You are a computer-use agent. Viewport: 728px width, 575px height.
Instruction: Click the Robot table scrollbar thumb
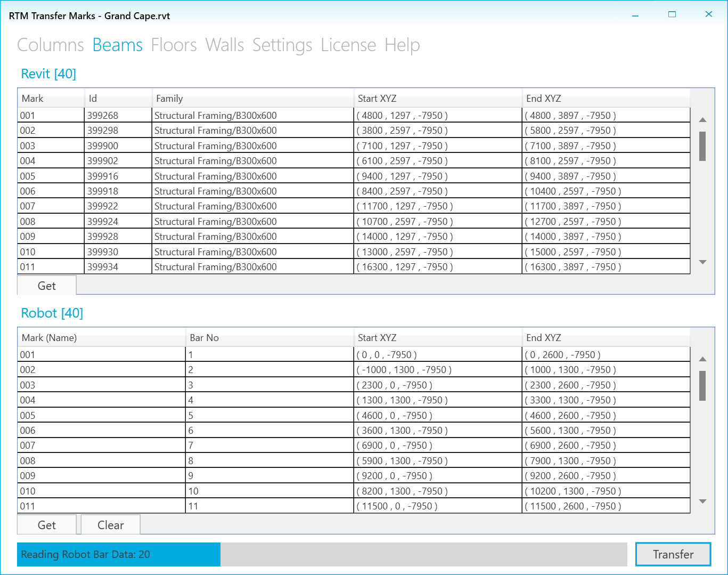[x=702, y=386]
